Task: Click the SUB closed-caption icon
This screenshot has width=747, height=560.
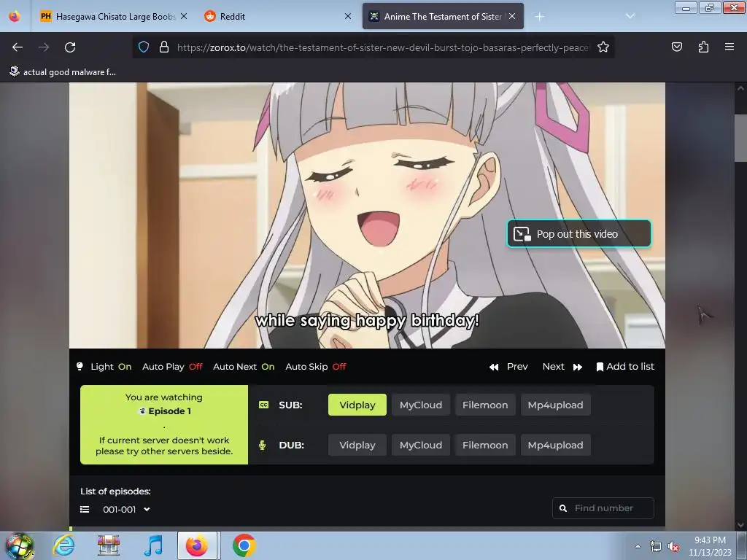Action: (x=263, y=405)
